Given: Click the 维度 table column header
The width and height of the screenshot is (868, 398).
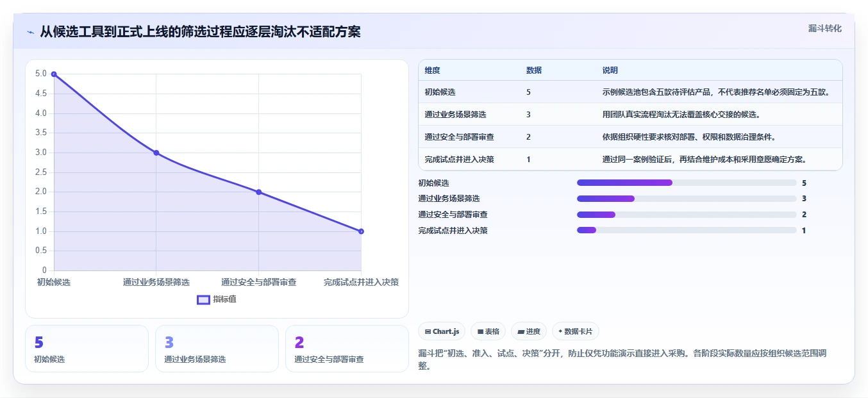Looking at the screenshot, I should pyautogui.click(x=432, y=70).
